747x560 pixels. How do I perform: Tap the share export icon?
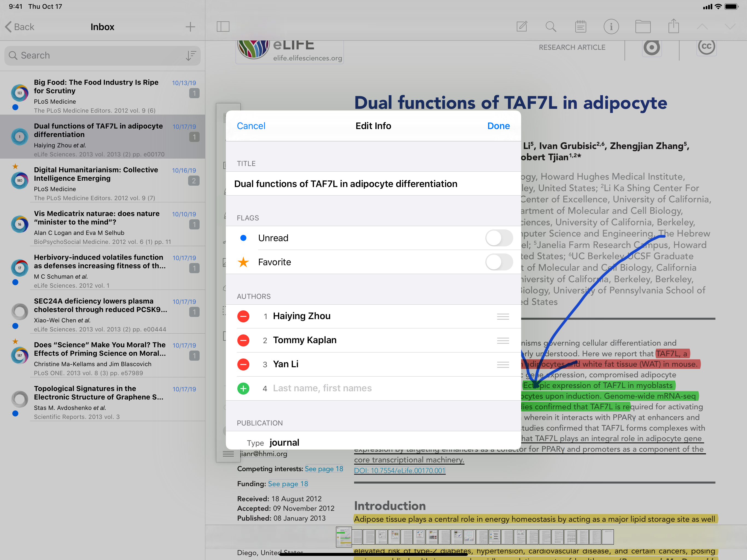(673, 26)
